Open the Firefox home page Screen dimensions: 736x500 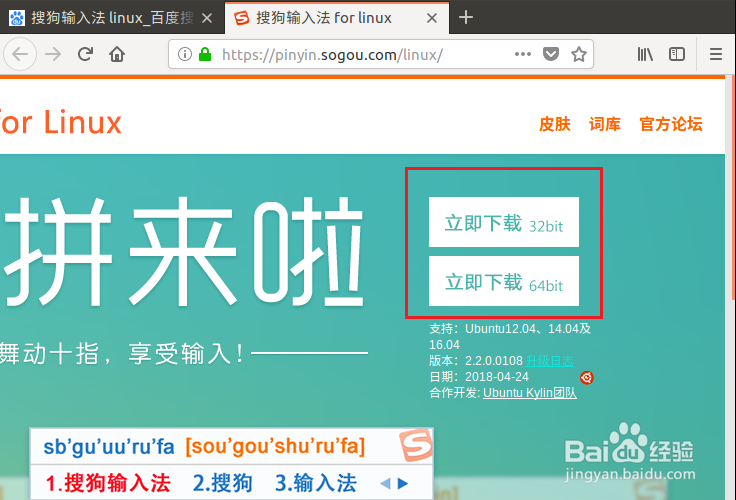117,54
